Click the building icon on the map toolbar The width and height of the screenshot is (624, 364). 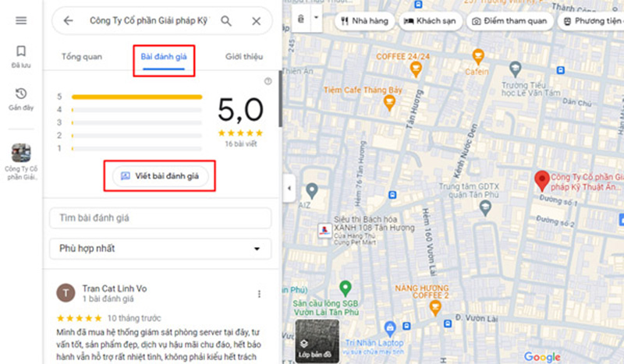click(x=301, y=19)
